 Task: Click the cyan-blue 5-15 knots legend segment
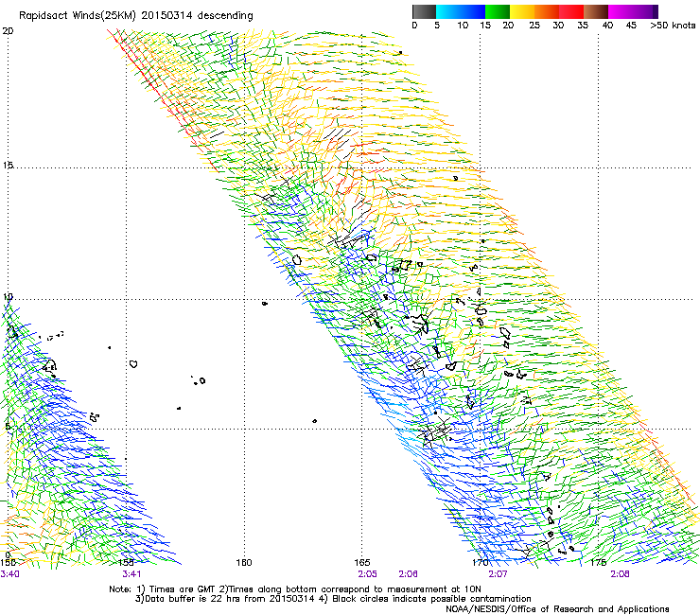click(x=461, y=11)
